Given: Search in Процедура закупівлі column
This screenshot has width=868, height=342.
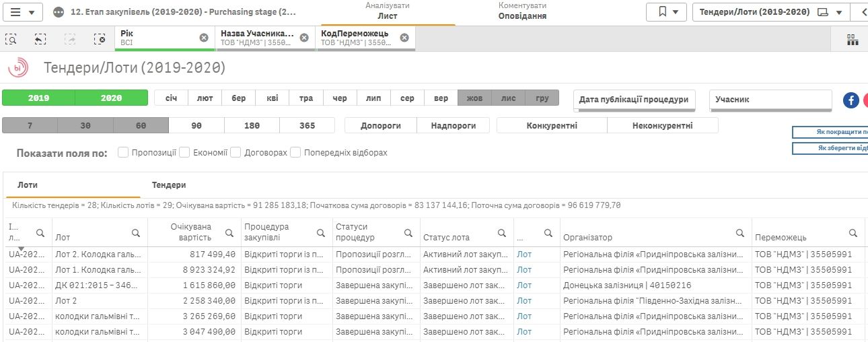Looking at the screenshot, I should click(321, 233).
